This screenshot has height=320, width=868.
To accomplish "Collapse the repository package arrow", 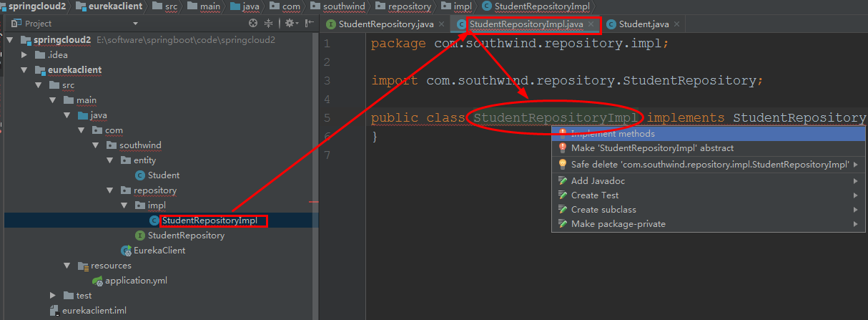I will 110,190.
